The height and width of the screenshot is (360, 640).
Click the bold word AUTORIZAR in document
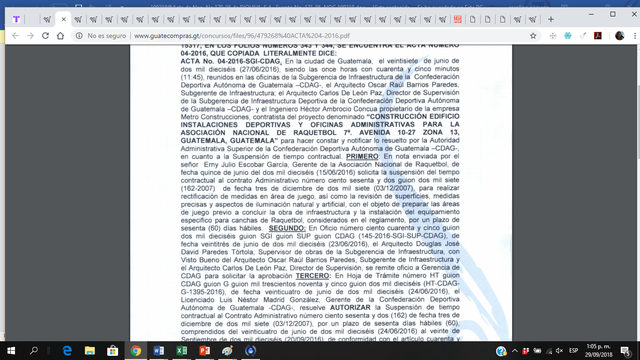[x=350, y=308]
